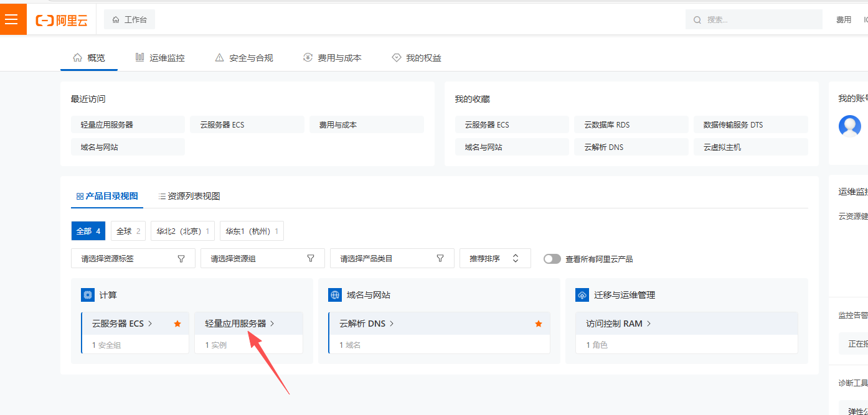Open the orange hamburger menu
The width and height of the screenshot is (868, 415).
click(11, 19)
